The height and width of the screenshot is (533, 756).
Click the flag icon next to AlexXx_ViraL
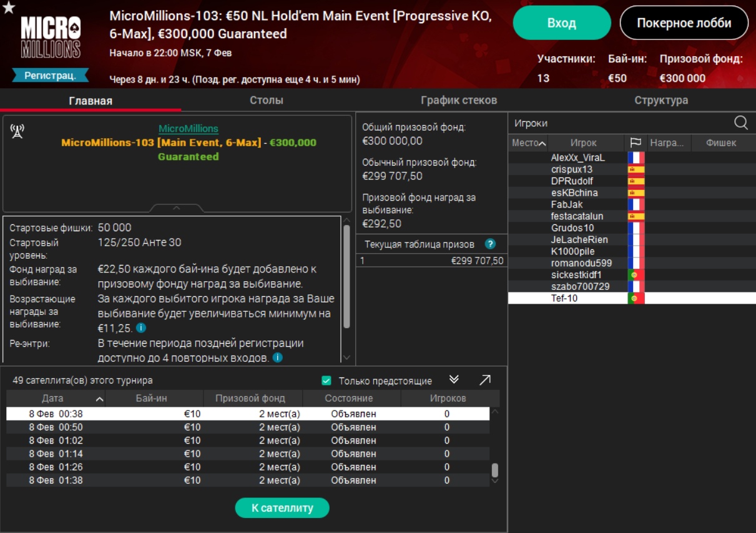[636, 157]
